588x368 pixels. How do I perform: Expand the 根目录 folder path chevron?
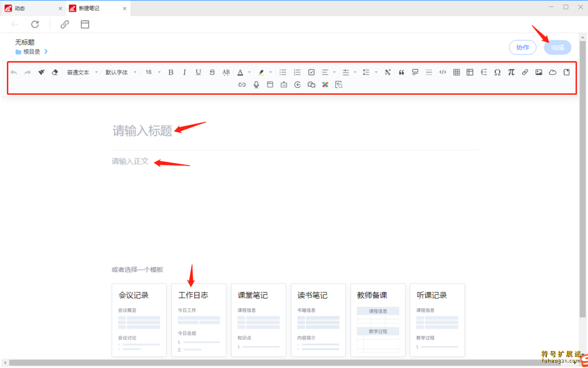[x=46, y=52]
